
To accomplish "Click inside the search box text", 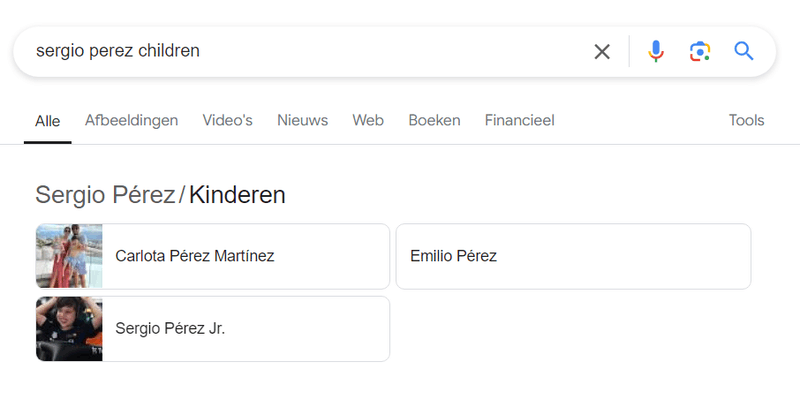I will point(118,50).
